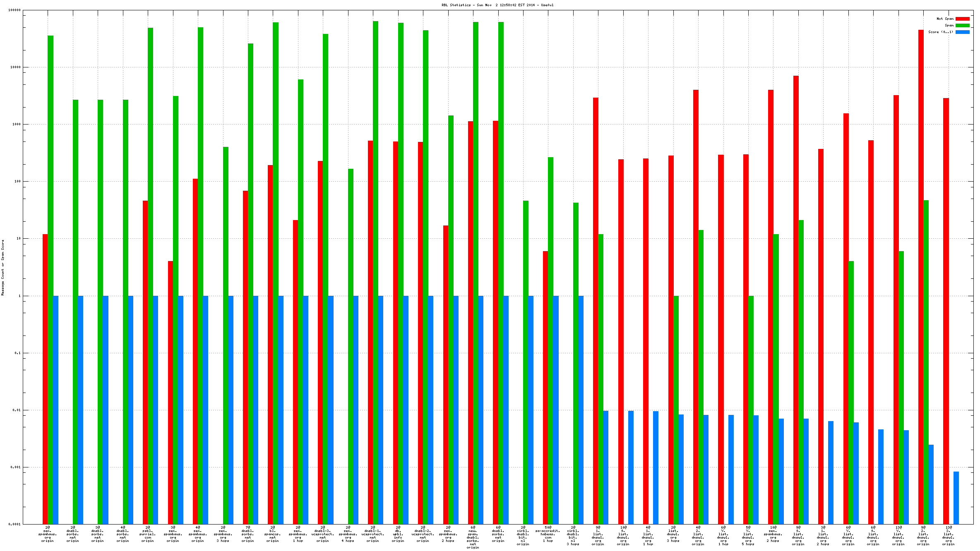Viewport: 980px width, 551px height.
Task: Click the red Not Spam legend swatch
Action: tap(962, 19)
